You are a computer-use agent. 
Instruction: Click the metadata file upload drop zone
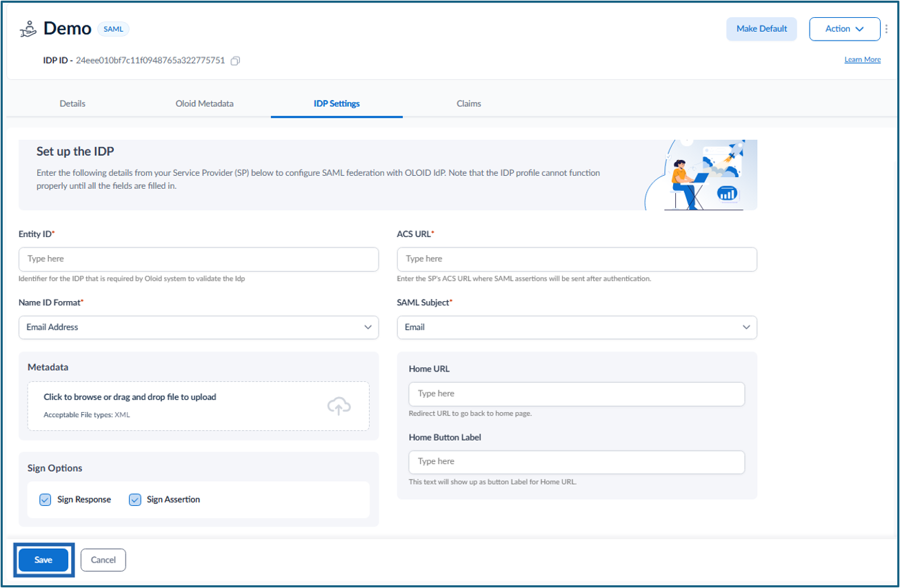coord(199,406)
